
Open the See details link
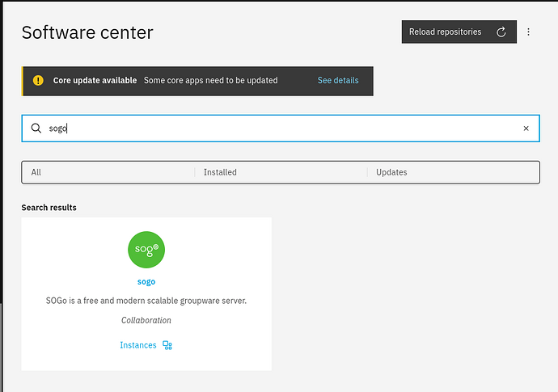338,81
